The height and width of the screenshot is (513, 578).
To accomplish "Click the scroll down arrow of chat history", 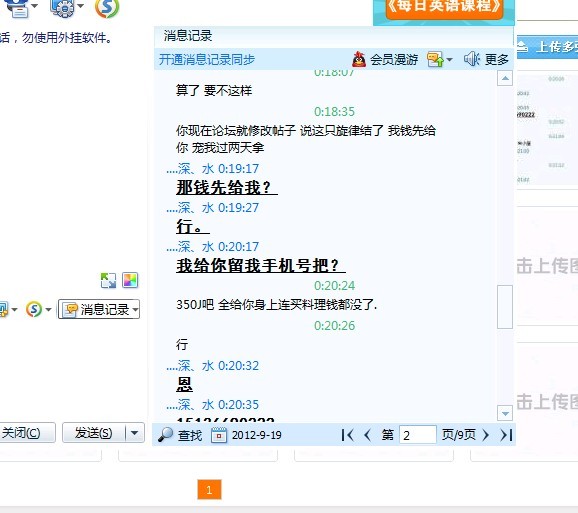I will 505,413.
